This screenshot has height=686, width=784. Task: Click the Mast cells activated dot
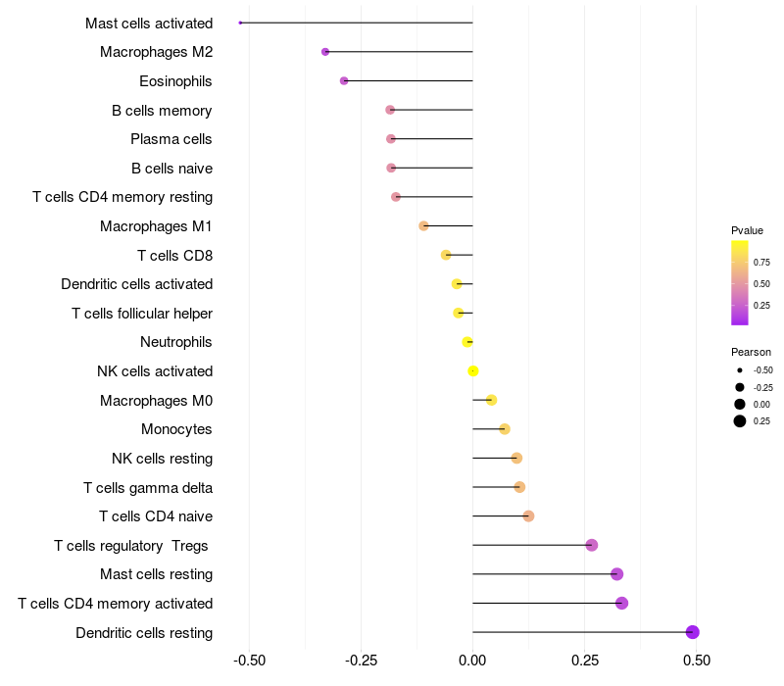[x=240, y=23]
